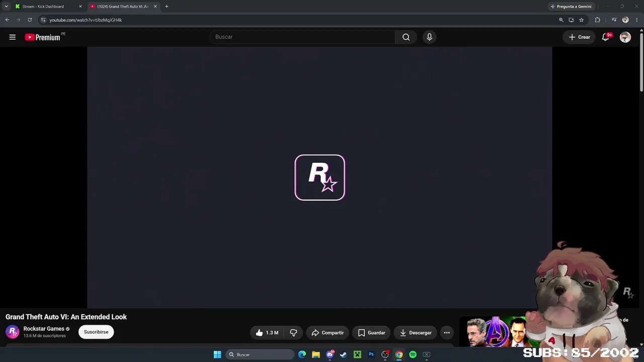The width and height of the screenshot is (644, 362).
Task: Launch Minecraft from taskbar
Action: coord(357,354)
